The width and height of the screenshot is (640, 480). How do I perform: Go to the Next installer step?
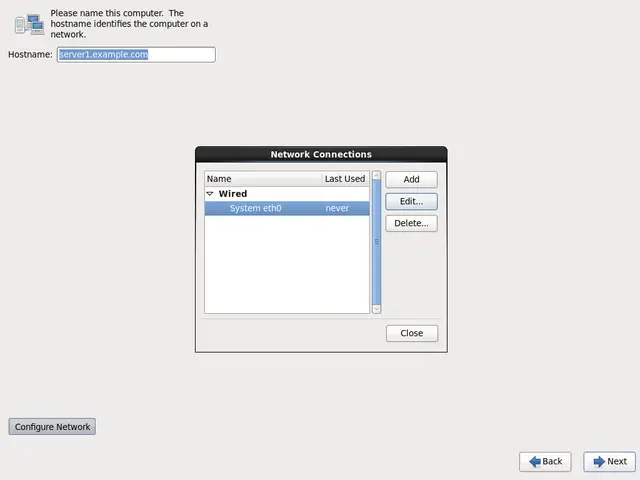[x=609, y=462]
